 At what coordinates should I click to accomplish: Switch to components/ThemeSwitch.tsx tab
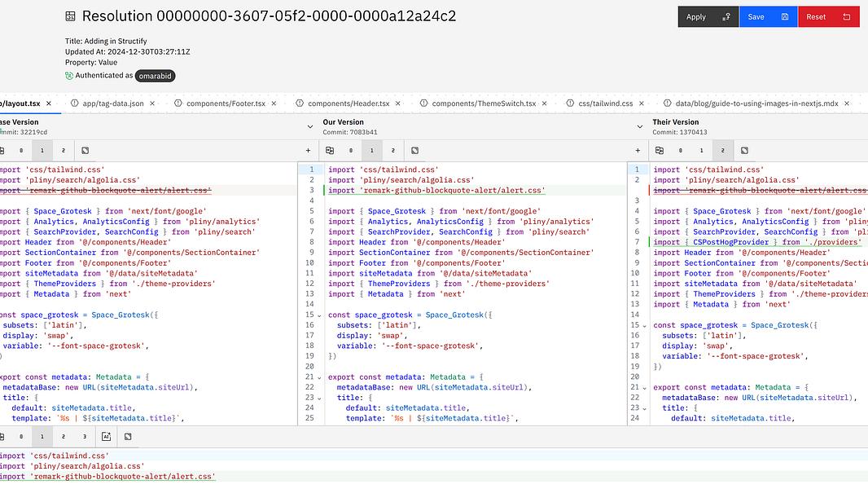[x=484, y=104]
